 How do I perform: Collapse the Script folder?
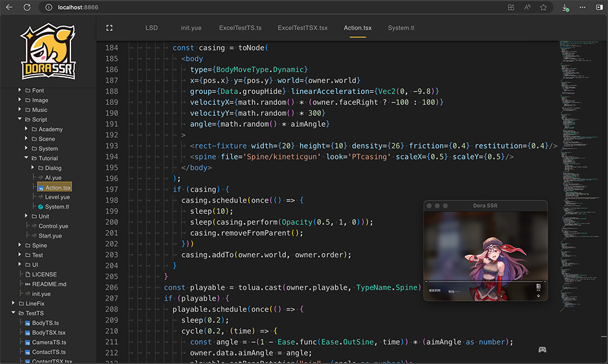[x=20, y=120]
